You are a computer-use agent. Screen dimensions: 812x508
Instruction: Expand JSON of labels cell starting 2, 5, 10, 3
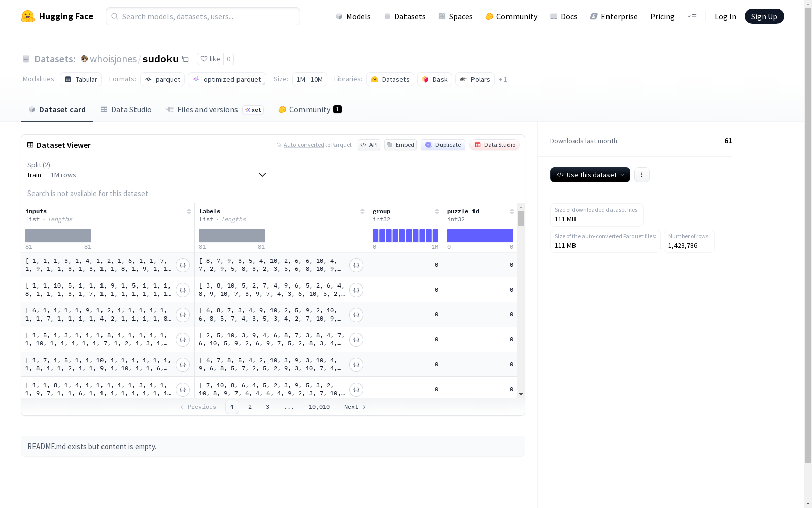[x=356, y=339]
